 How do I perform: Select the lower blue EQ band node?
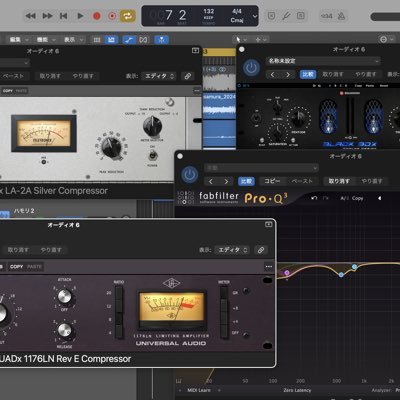341,275
